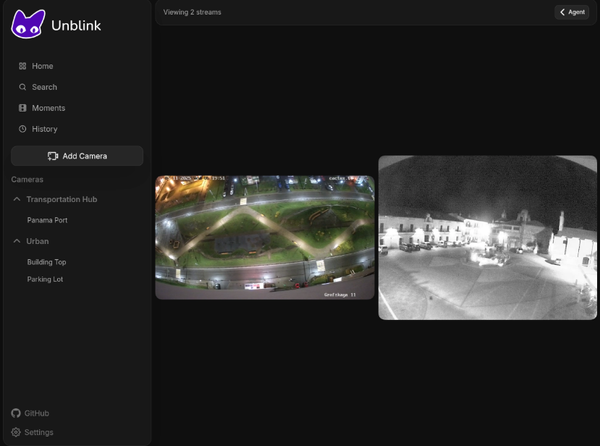Collapse the Transportation Hub group chevron
Screen dimensions: 600x446
(x=17, y=199)
